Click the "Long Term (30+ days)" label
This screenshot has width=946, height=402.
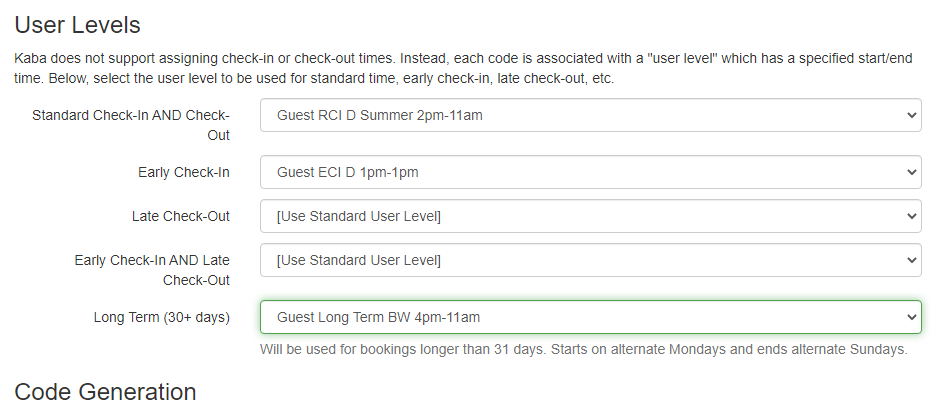click(x=161, y=317)
